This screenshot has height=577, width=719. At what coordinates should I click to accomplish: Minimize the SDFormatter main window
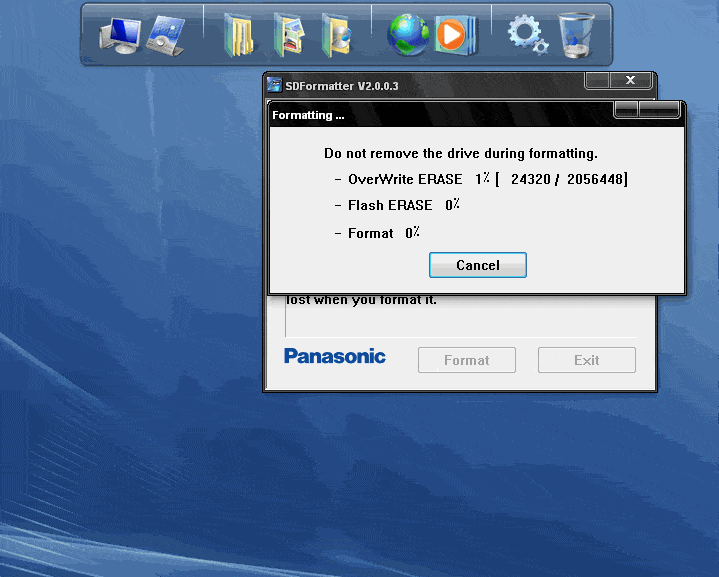[x=597, y=80]
